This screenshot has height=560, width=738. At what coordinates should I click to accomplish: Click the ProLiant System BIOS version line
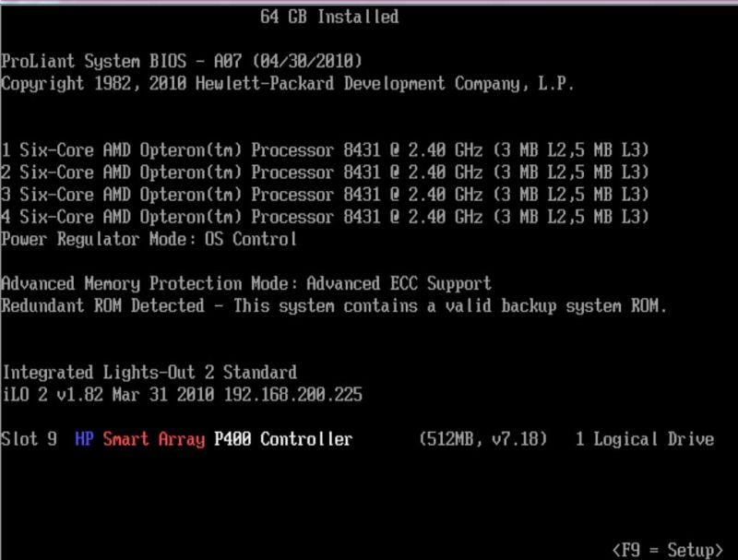click(x=182, y=61)
